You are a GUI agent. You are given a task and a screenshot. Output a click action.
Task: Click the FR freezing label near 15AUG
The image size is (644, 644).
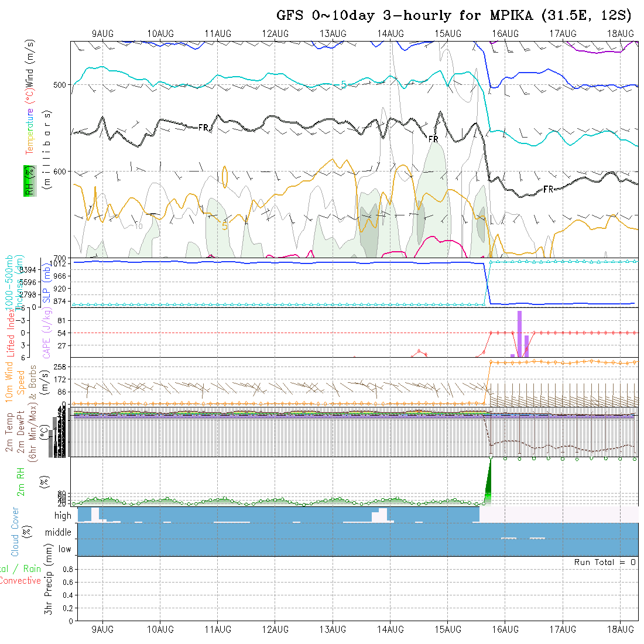(x=433, y=139)
